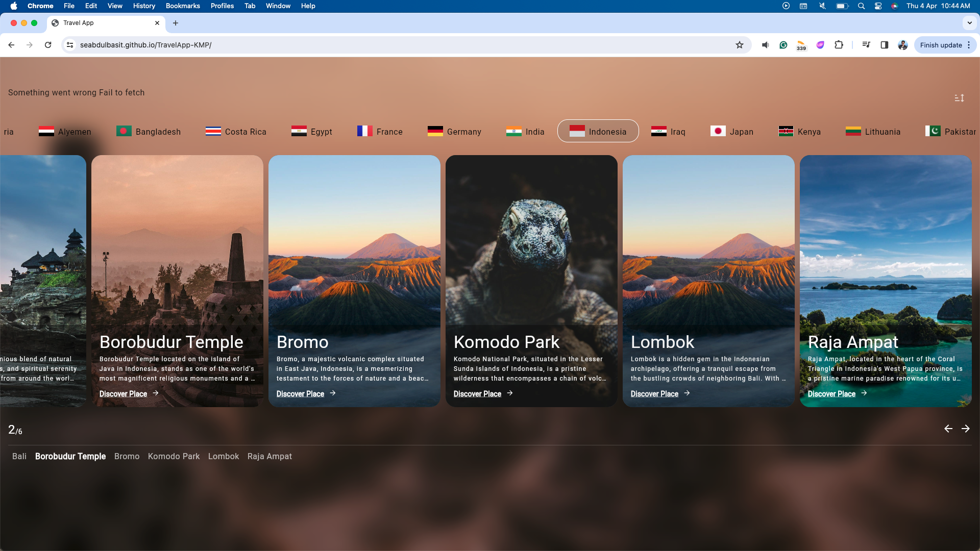Expand the tab search dropdown chevron

coord(969,23)
